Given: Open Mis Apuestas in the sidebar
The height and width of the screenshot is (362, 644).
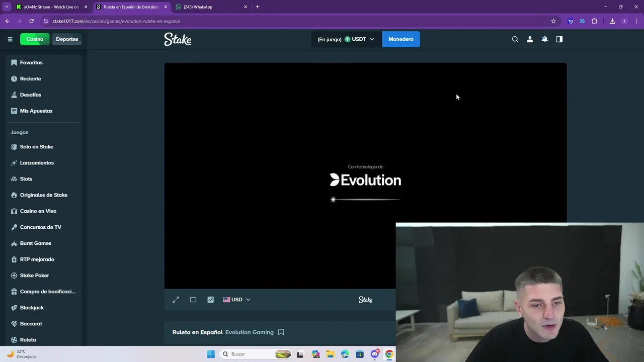Looking at the screenshot, I should point(44,111).
